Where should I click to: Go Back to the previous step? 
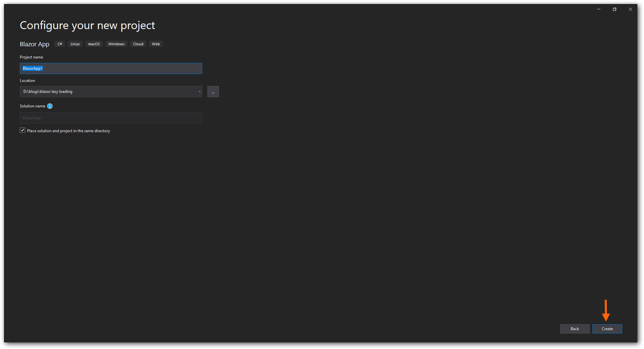click(x=575, y=329)
